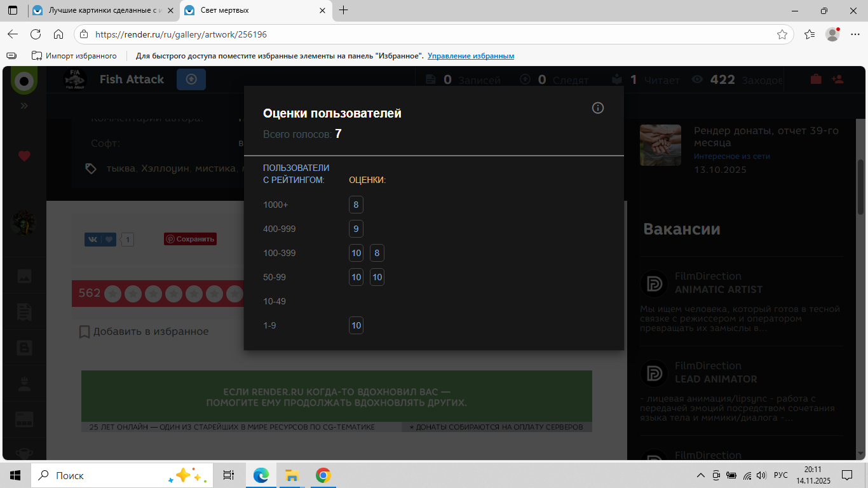Click the VK like button
The width and height of the screenshot is (868, 488).
[100, 240]
